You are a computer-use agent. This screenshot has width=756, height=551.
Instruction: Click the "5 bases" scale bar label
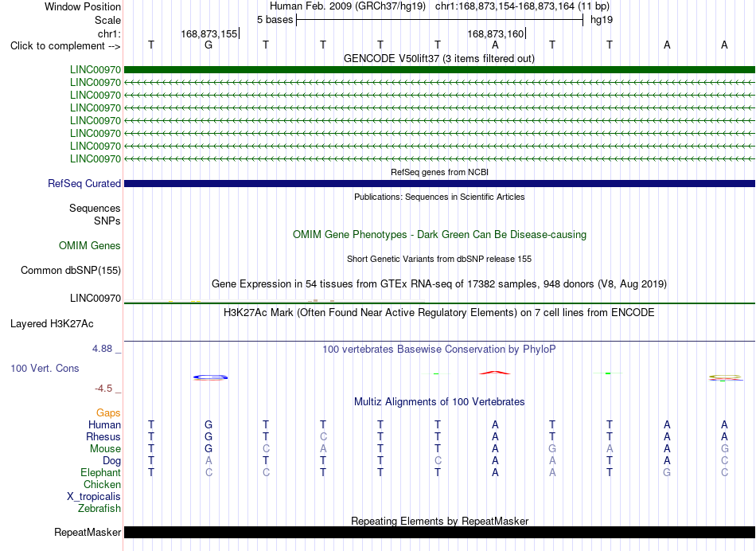pos(275,20)
